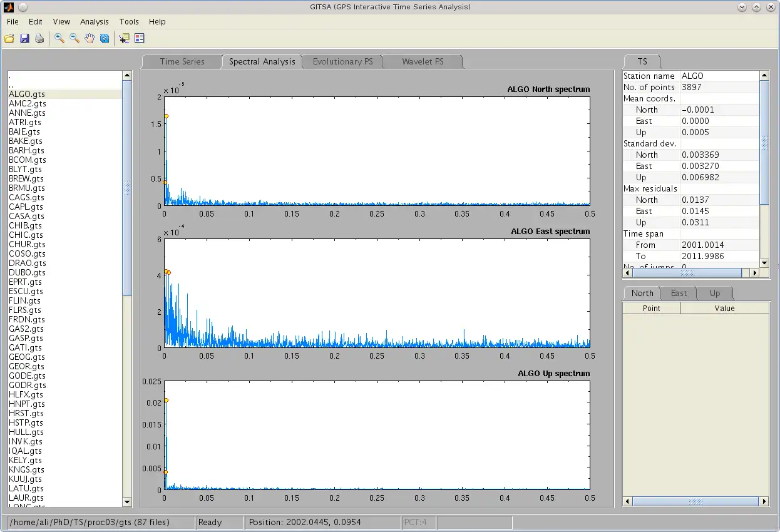This screenshot has width=780, height=532.
Task: Select the zoom out magnifier tool
Action: (74, 39)
